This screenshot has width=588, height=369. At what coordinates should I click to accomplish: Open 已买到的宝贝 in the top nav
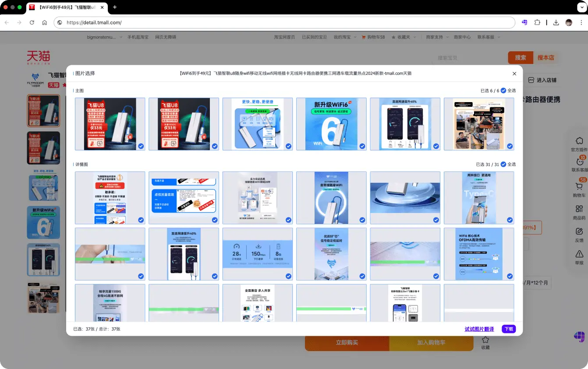(314, 37)
